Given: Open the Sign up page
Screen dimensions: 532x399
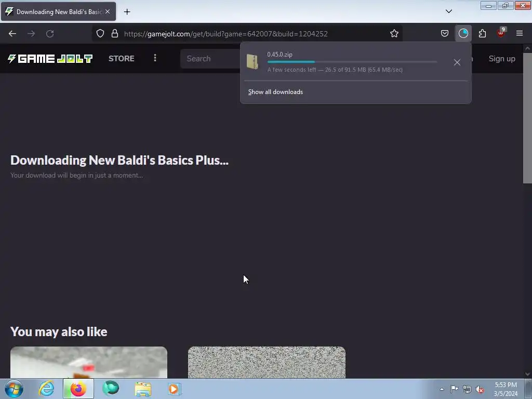Looking at the screenshot, I should pyautogui.click(x=502, y=59).
